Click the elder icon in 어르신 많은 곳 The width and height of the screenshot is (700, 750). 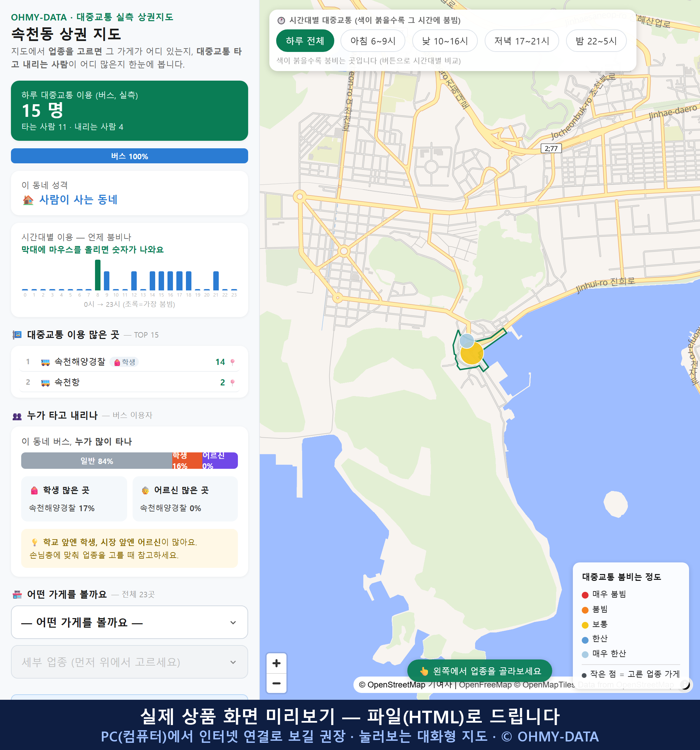click(145, 490)
